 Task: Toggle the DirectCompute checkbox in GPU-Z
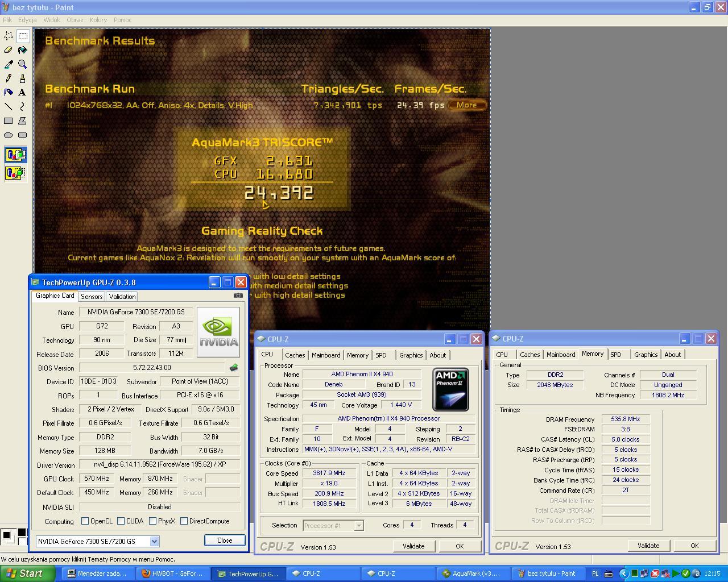[x=184, y=521]
